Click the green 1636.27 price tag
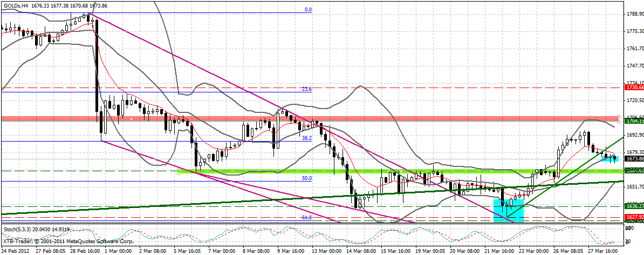 pyautogui.click(x=634, y=207)
